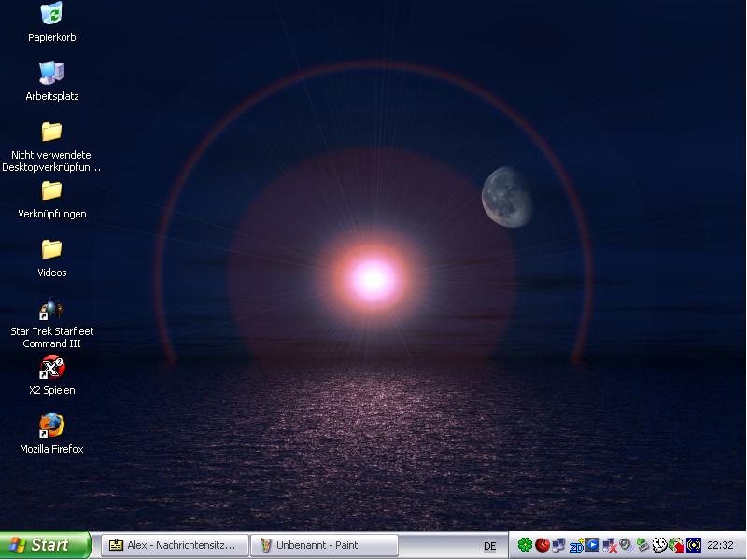Select the Mozilla Firefox desktop shortcut

point(51,426)
